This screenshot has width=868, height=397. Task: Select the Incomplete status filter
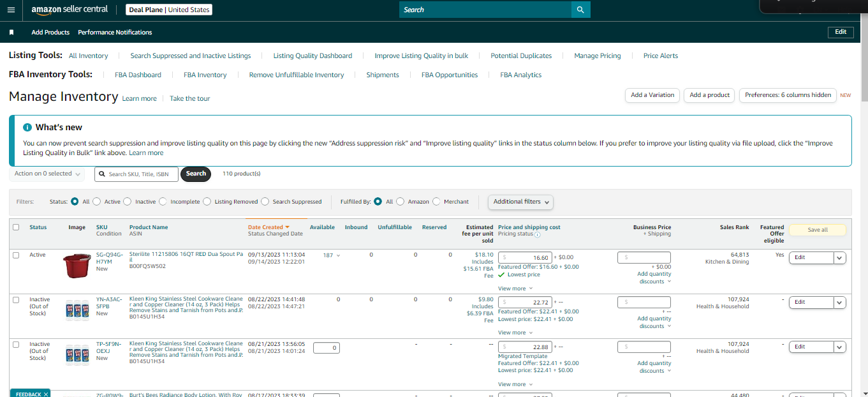[x=163, y=202]
